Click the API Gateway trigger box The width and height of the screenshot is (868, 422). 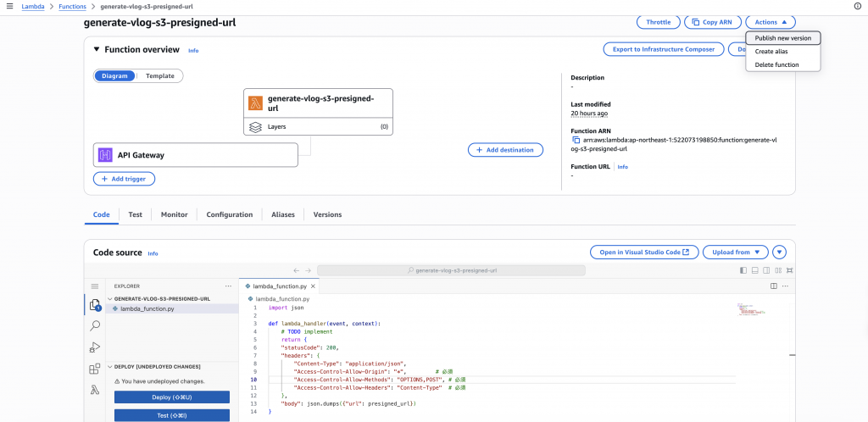pos(196,155)
